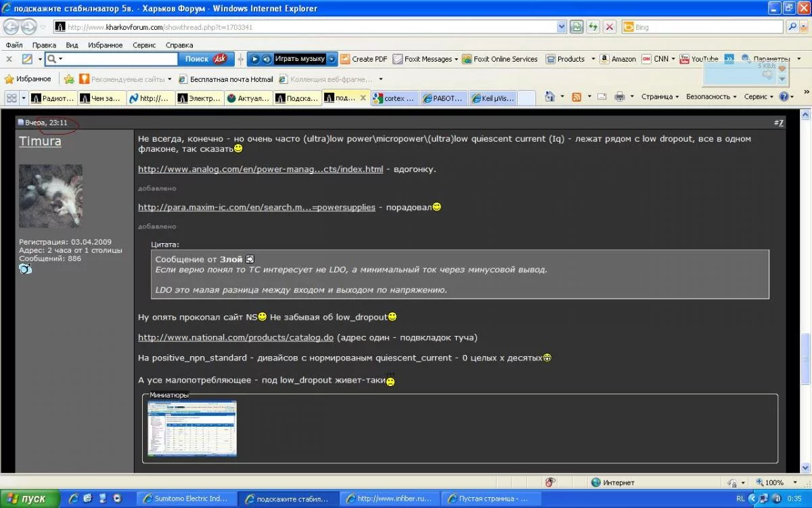Add to favorites bar star-arrow icon

tap(69, 79)
